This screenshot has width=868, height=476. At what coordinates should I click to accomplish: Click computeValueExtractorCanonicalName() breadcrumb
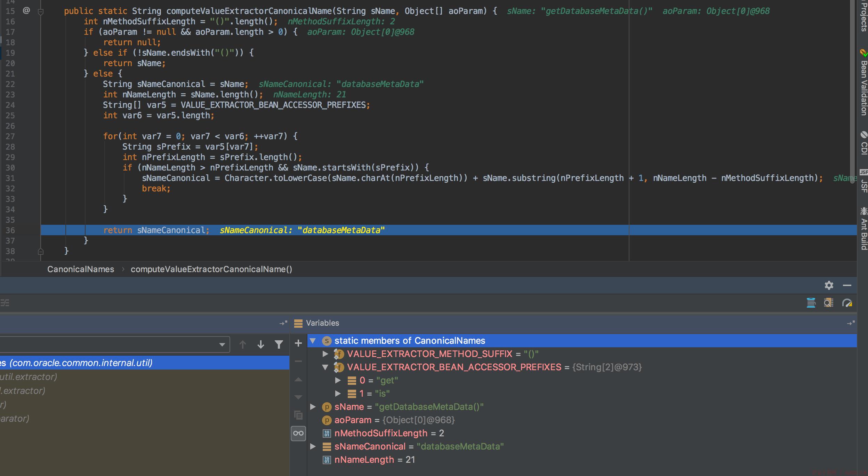coord(211,269)
